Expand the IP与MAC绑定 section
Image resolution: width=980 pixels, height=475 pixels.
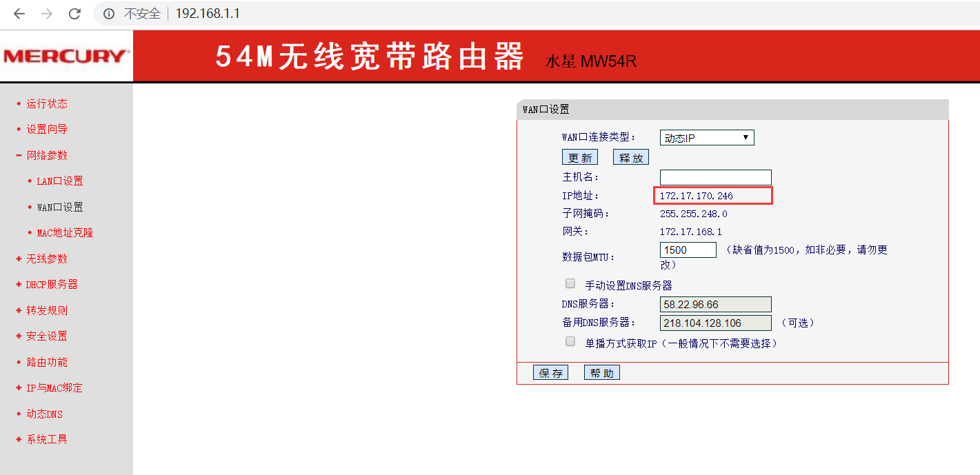(x=54, y=388)
